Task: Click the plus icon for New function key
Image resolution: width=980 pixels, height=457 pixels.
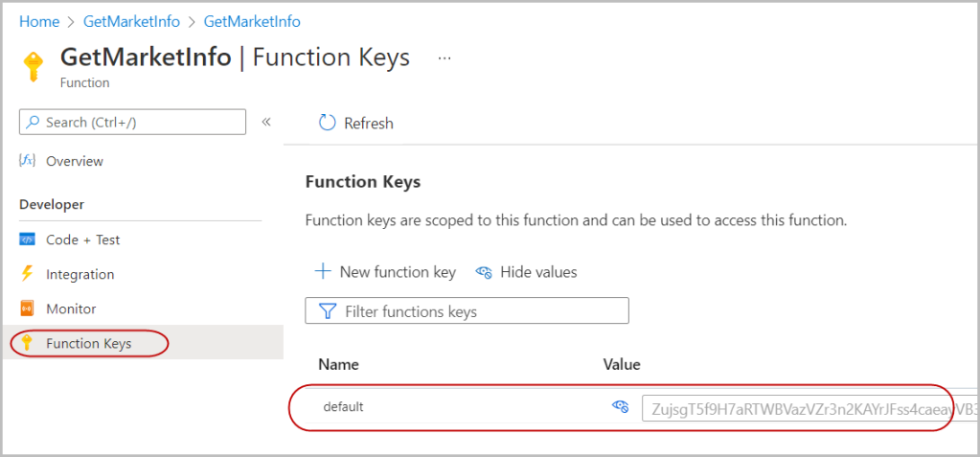Action: (x=323, y=272)
